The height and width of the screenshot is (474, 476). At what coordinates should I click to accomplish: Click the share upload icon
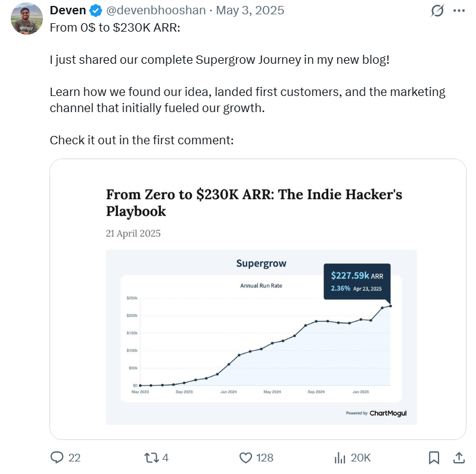click(x=459, y=457)
